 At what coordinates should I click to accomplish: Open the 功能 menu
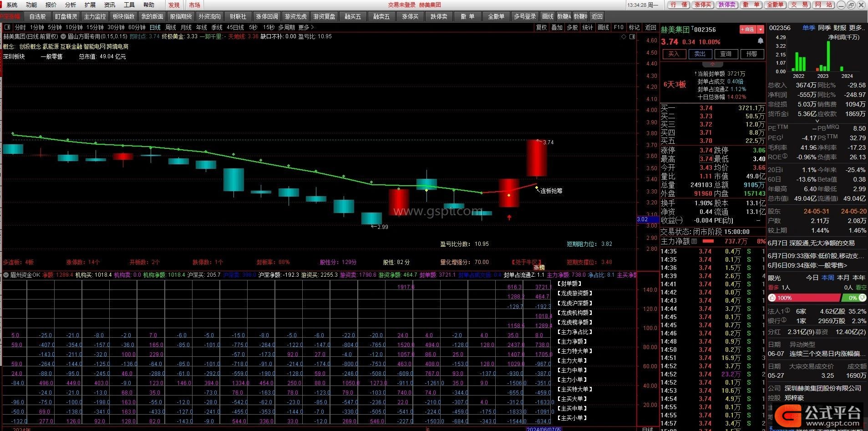(x=31, y=5)
